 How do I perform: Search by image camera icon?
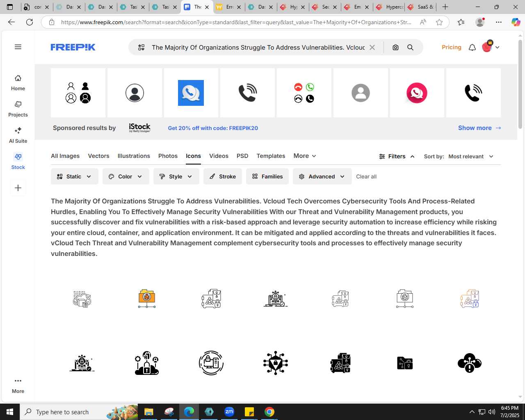pos(395,48)
